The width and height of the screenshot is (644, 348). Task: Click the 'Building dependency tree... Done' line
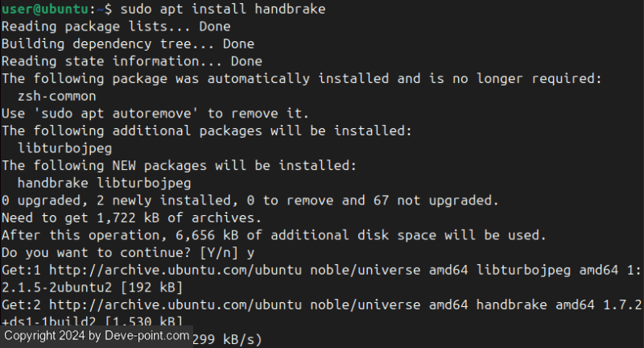[128, 44]
